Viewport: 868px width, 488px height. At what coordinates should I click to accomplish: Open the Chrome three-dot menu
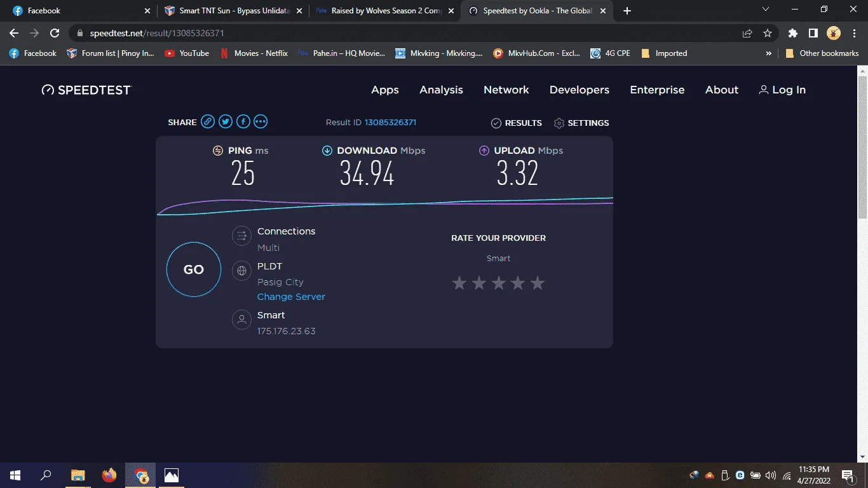pyautogui.click(x=855, y=33)
